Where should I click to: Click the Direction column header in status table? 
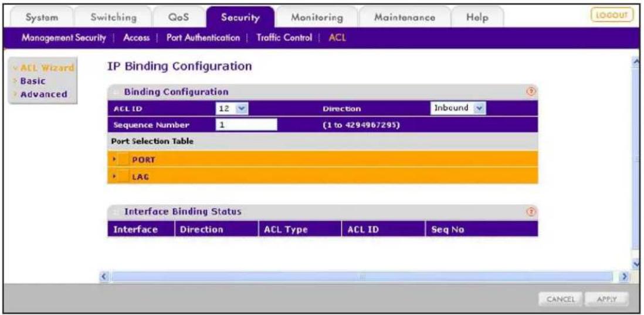click(x=217, y=229)
